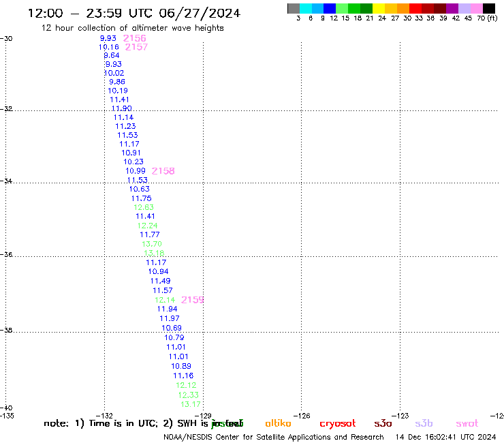The width and height of the screenshot is (504, 443).
Task: Select the orange swatch in the color bar
Action: (x=403, y=8)
